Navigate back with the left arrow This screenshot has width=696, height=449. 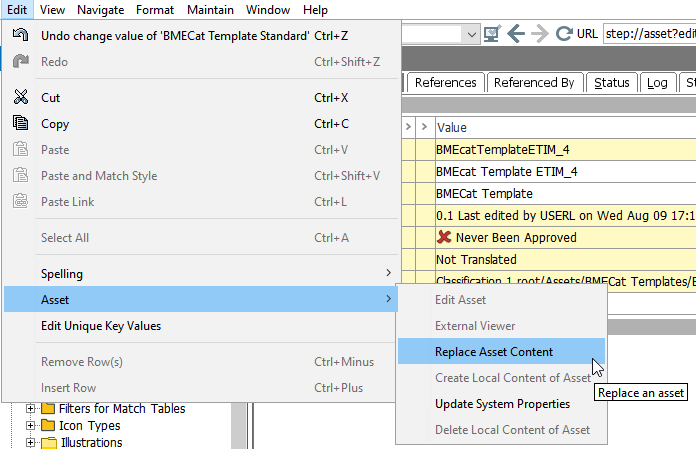[x=516, y=34]
